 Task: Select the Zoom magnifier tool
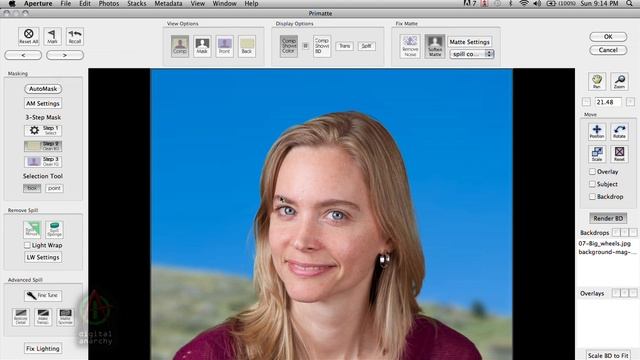(x=619, y=81)
